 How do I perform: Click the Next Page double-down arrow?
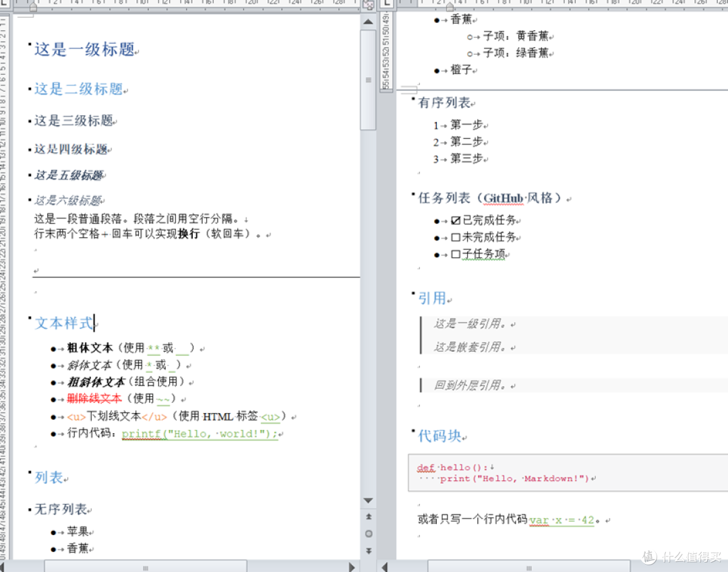369,550
